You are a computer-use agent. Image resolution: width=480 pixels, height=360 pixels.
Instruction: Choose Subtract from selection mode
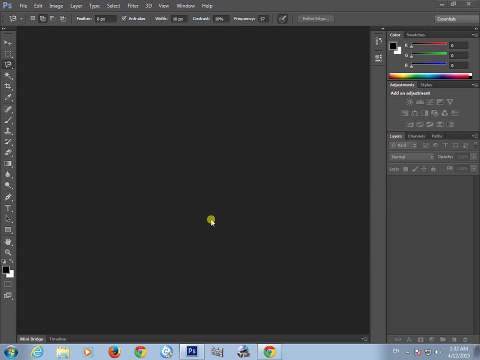pyautogui.click(x=53, y=19)
